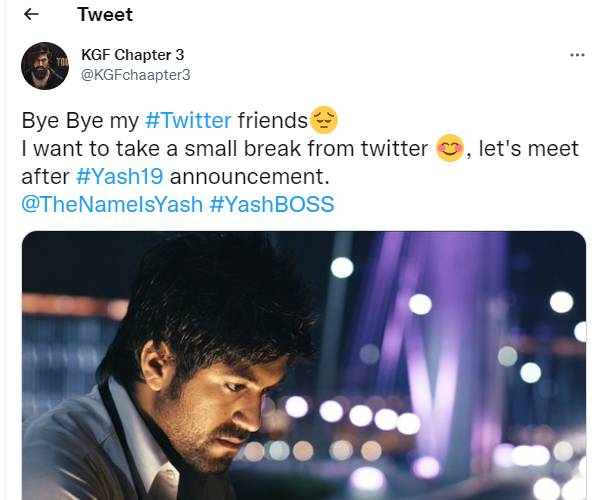The width and height of the screenshot is (600, 500).
Task: Click the smiling face with hearts emoji
Action: [x=450, y=150]
